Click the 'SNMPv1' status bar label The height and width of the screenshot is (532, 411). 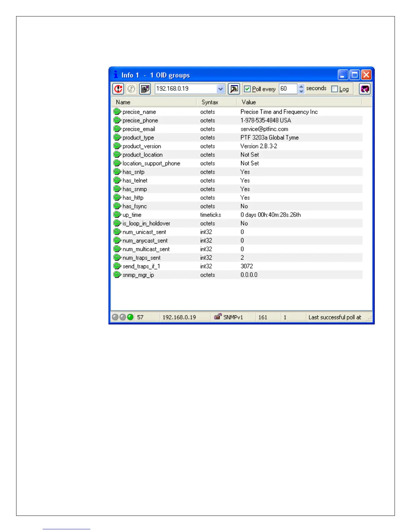tap(233, 317)
